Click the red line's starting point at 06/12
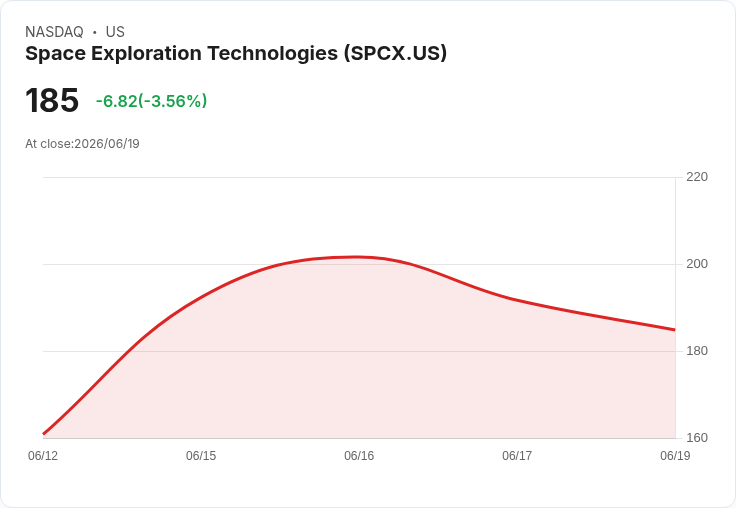 [44, 434]
